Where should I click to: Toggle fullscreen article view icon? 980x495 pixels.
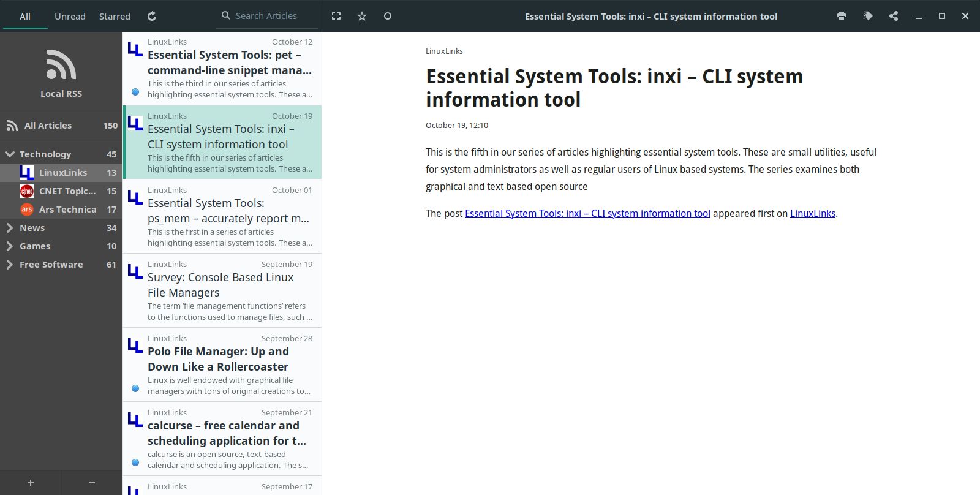336,16
